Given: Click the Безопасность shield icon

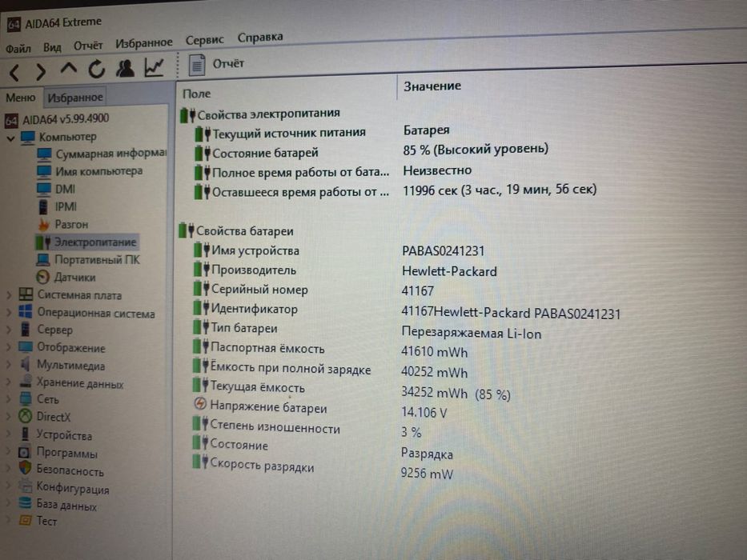Looking at the screenshot, I should [25, 469].
